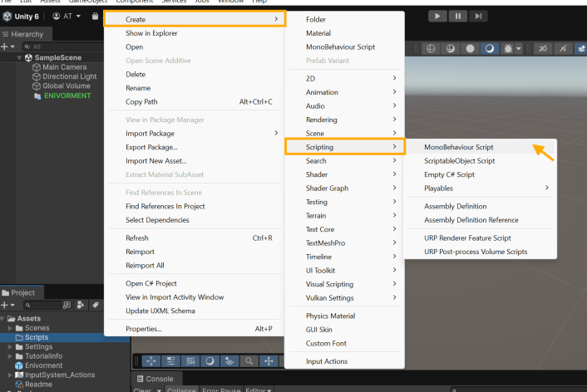Click the sliders overlay icon in Scene
Screen dimensions: 587x392
point(170,361)
